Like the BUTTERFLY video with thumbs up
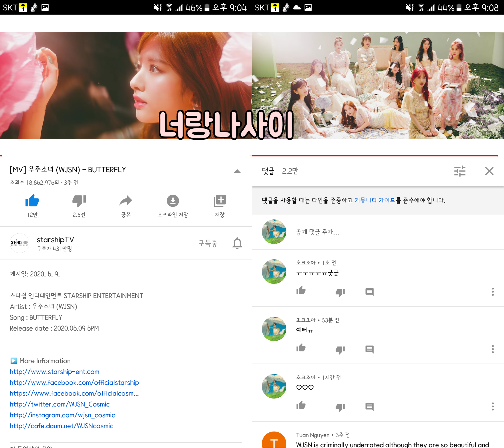The height and width of the screenshot is (448, 504). 32,201
